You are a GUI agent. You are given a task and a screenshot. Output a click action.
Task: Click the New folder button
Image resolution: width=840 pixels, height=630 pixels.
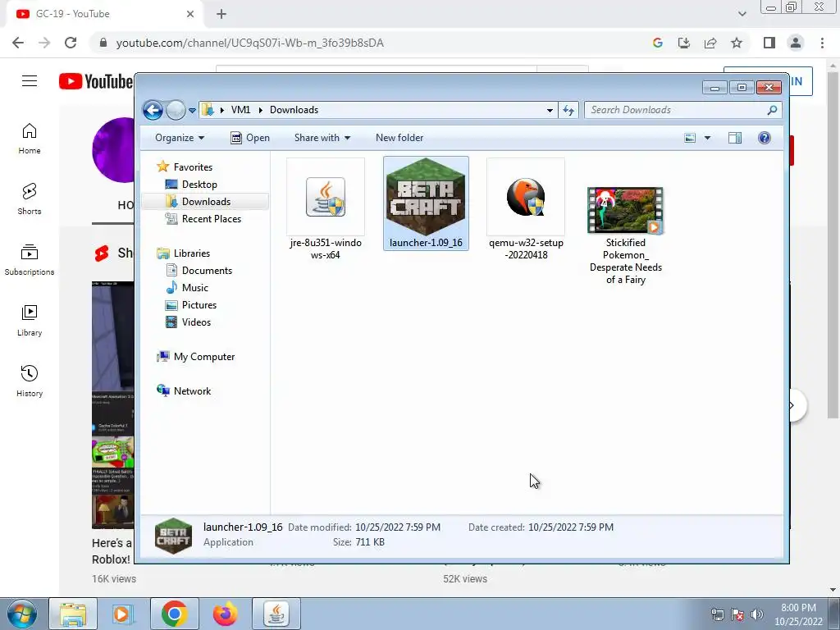pyautogui.click(x=399, y=138)
